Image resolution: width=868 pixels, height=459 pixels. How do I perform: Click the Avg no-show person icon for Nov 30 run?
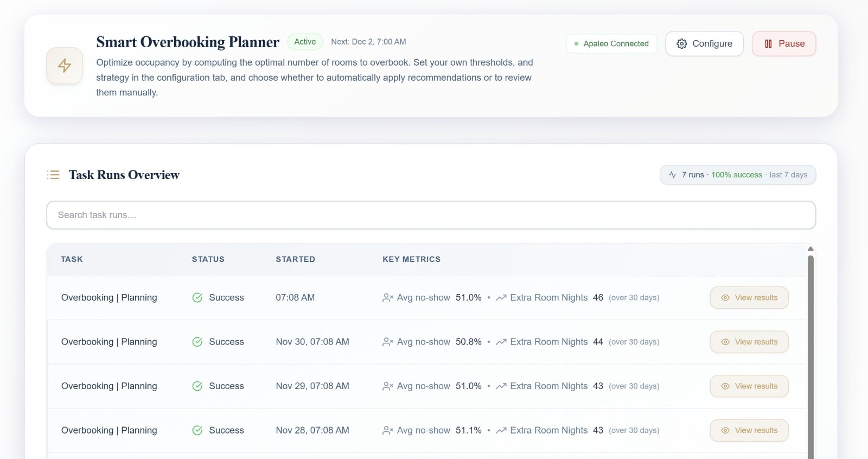pyautogui.click(x=387, y=342)
